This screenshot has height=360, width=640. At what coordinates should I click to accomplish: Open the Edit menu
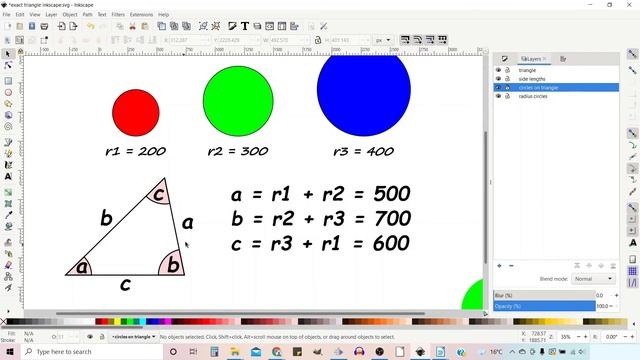coord(20,14)
